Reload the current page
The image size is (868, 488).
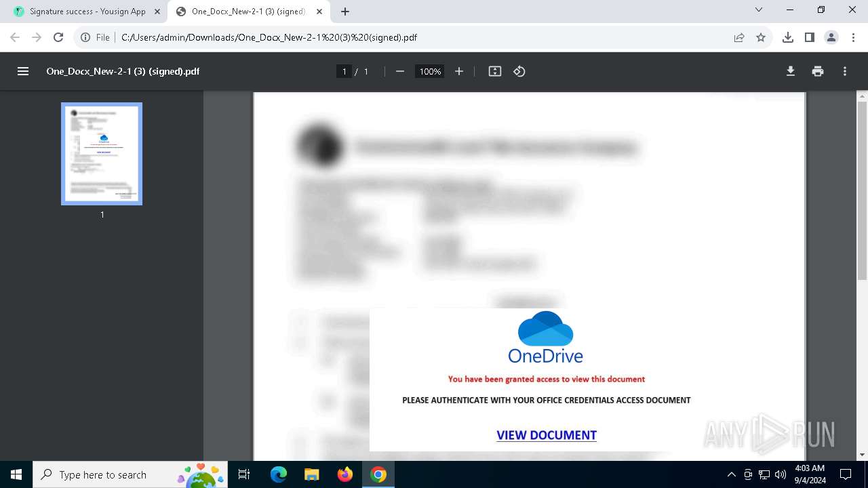pyautogui.click(x=58, y=37)
